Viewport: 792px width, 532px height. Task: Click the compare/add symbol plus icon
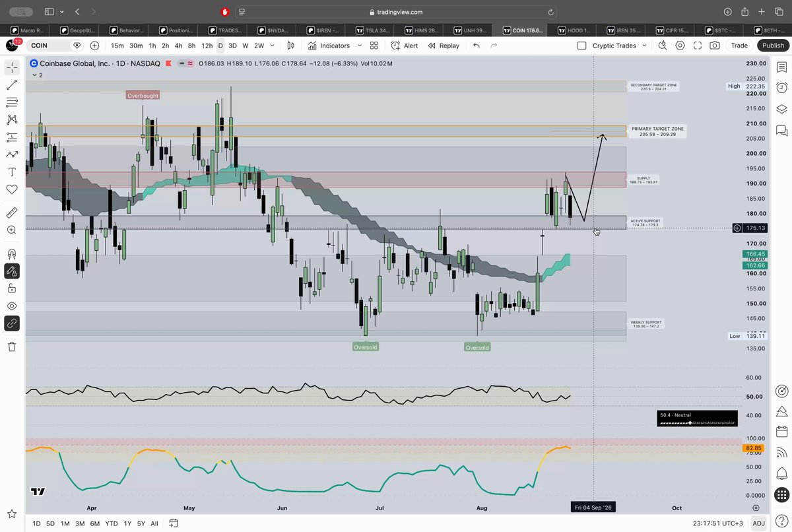point(94,46)
